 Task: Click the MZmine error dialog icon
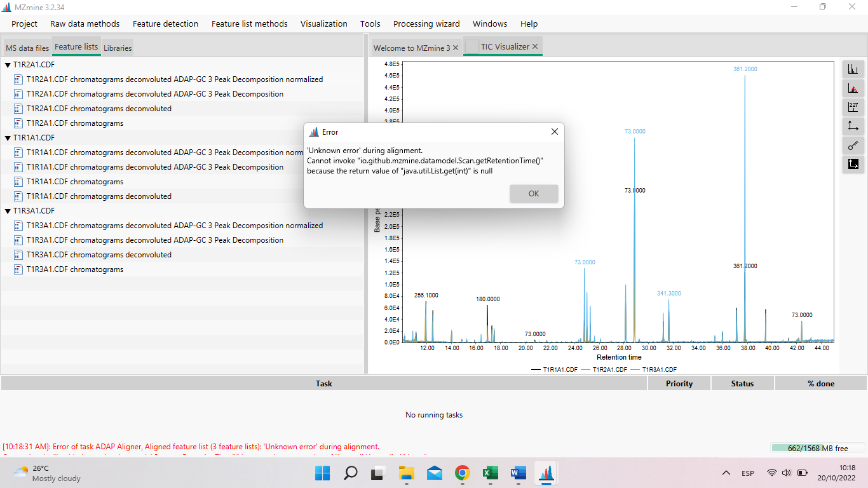[313, 132]
